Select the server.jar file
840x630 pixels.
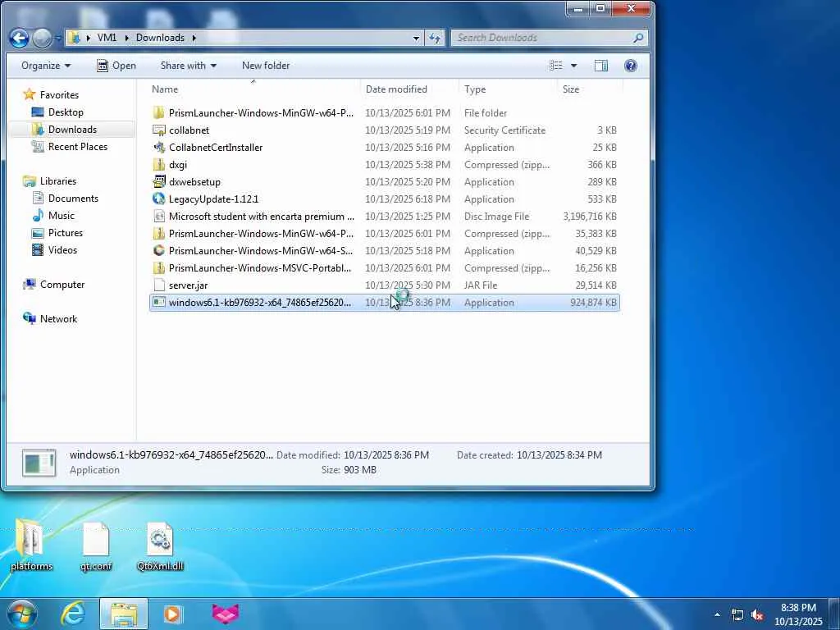click(384, 285)
